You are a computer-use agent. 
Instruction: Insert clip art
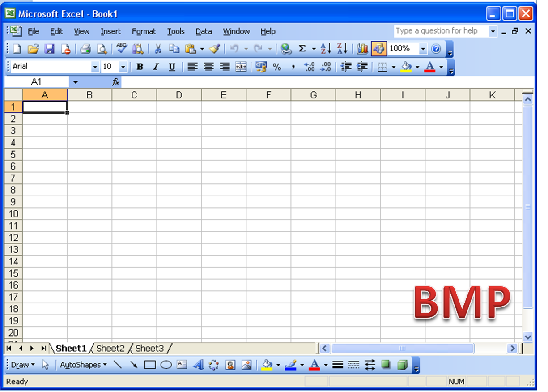230,365
